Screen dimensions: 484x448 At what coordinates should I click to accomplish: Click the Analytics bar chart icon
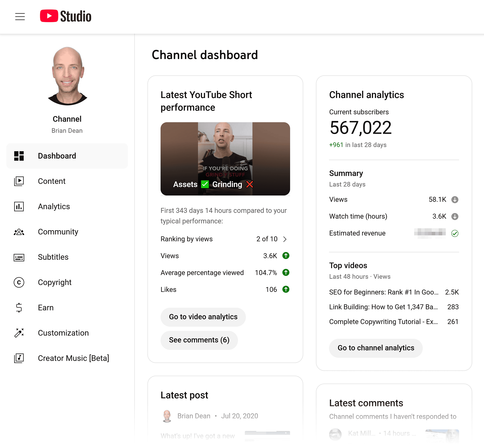(x=19, y=206)
